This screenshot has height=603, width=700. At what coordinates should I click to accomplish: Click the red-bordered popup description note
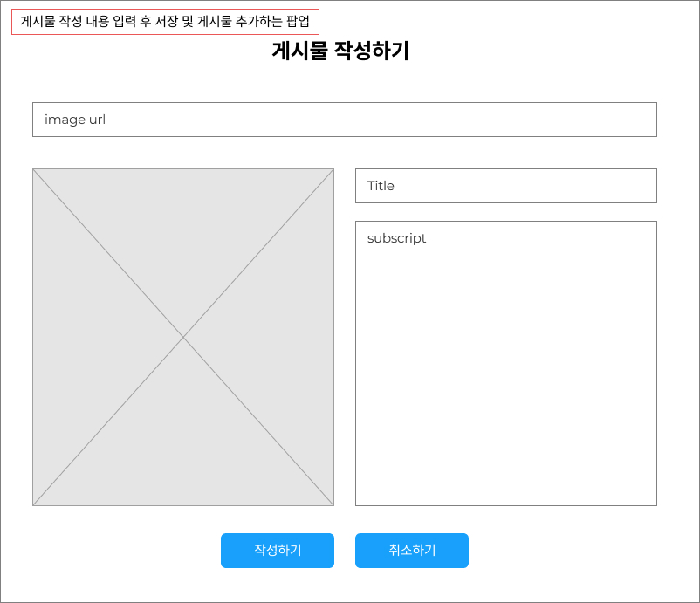tap(165, 22)
